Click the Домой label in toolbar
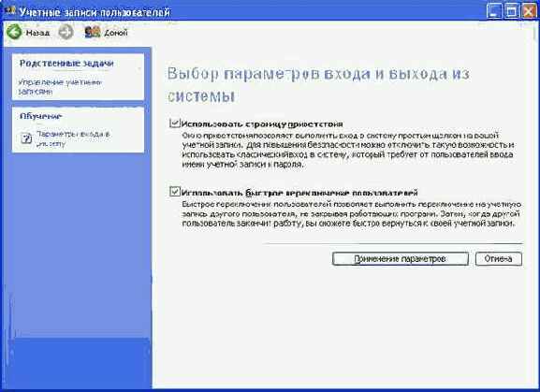 [116, 33]
